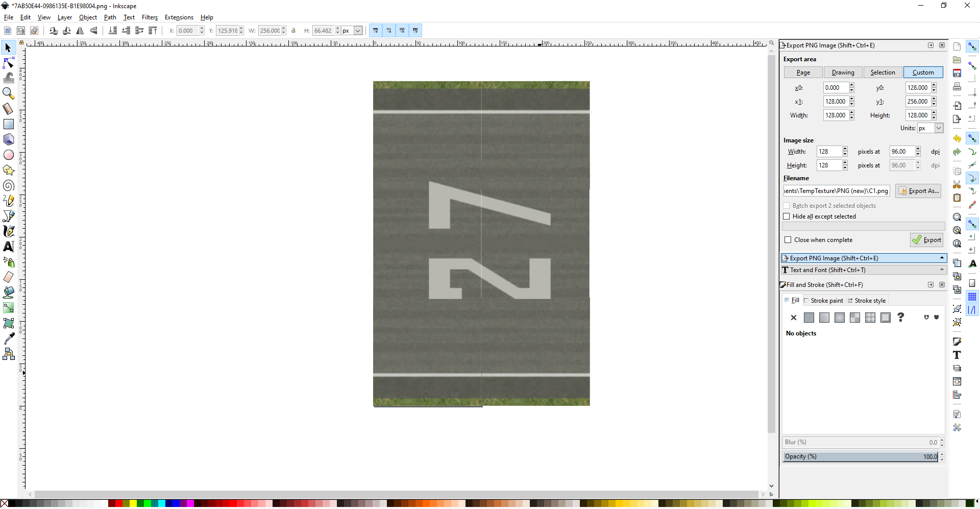The image size is (980, 509).
Task: Open the Filters menu
Action: tap(150, 17)
